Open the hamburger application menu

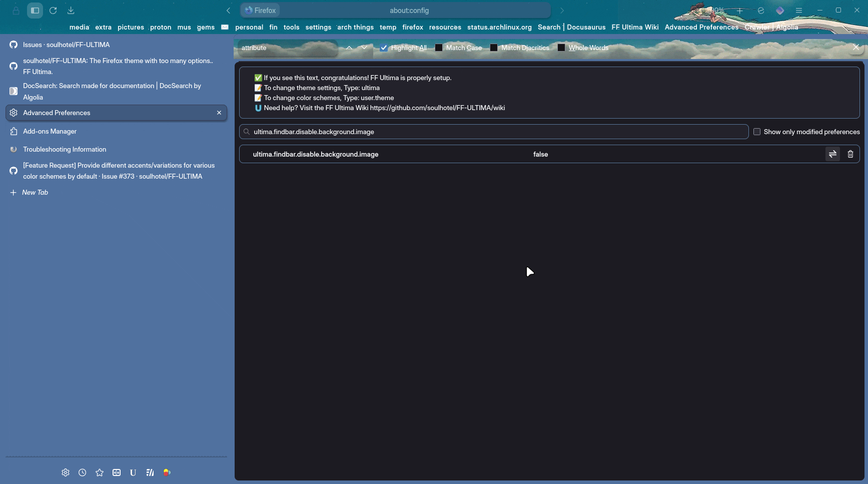point(799,11)
